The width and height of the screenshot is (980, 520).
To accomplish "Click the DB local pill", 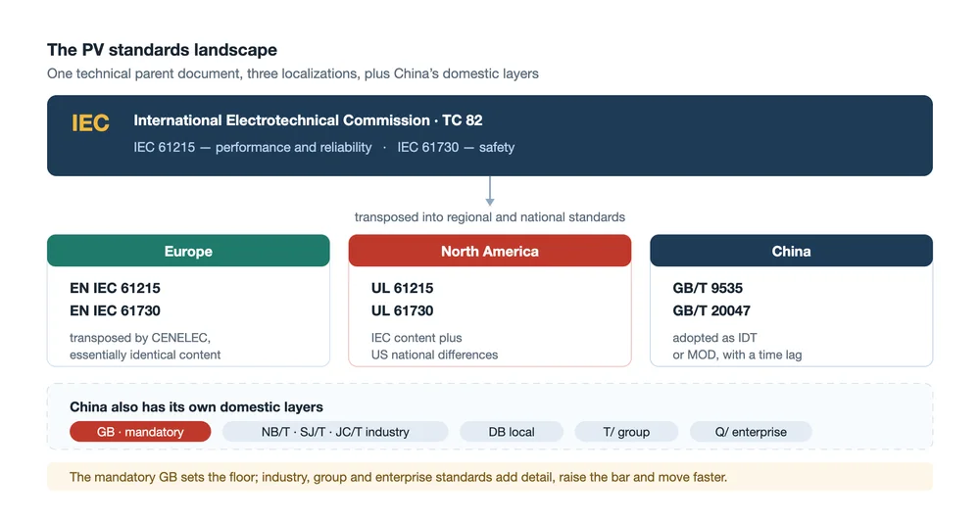I will point(512,431).
